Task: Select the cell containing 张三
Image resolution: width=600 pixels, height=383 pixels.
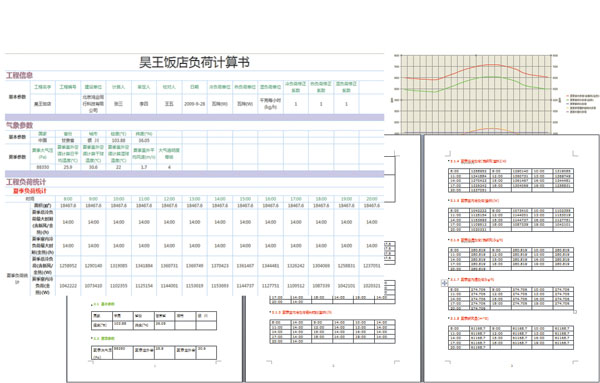Action: point(119,104)
